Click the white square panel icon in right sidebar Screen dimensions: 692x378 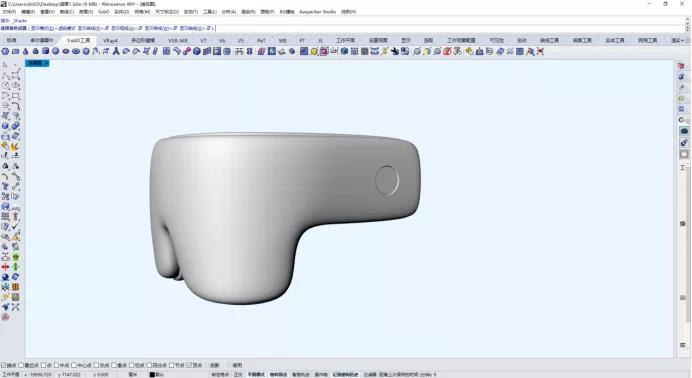click(x=684, y=154)
